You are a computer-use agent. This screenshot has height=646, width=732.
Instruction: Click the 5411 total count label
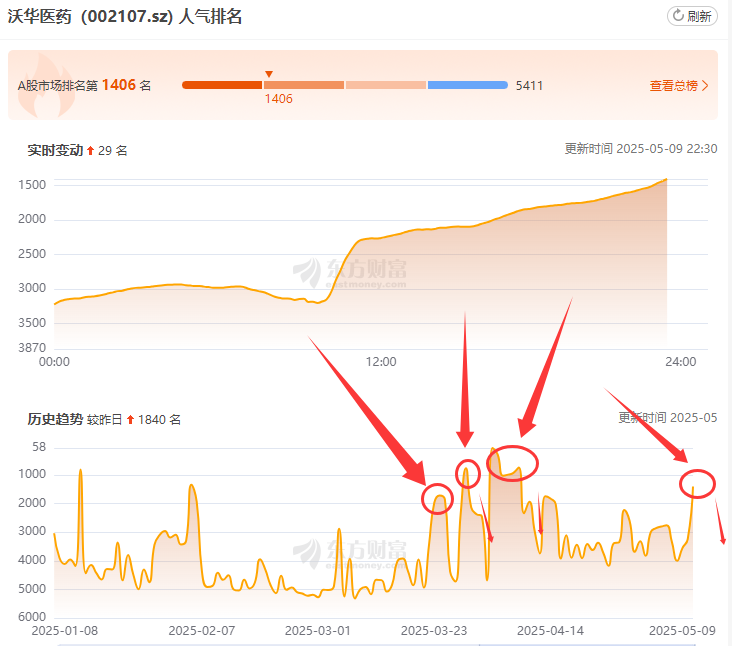tap(529, 86)
